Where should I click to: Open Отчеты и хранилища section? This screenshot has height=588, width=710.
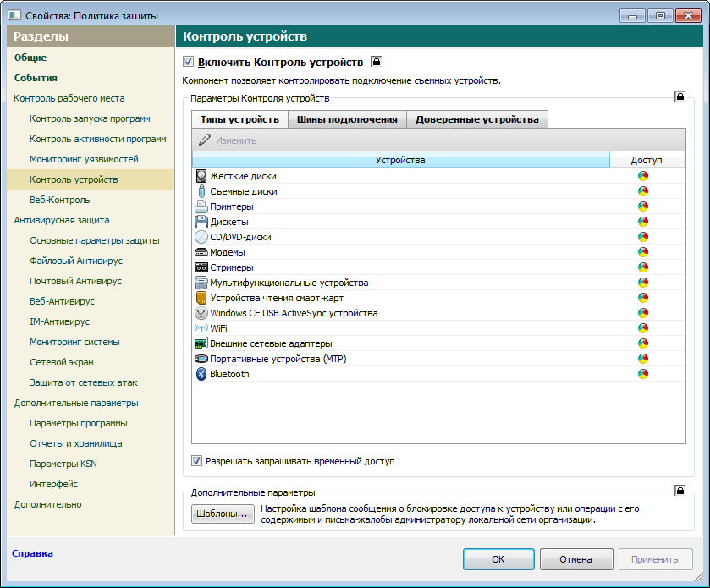point(76,443)
